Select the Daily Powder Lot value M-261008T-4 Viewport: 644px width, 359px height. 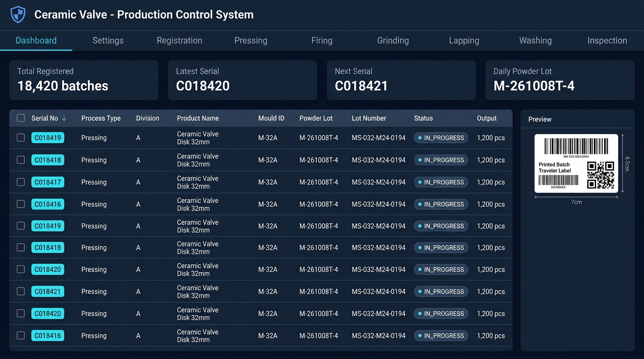point(534,86)
